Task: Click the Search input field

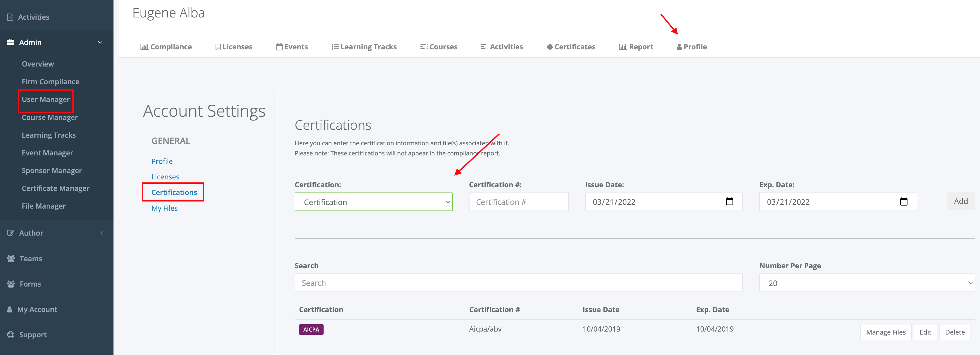Action: tap(519, 283)
